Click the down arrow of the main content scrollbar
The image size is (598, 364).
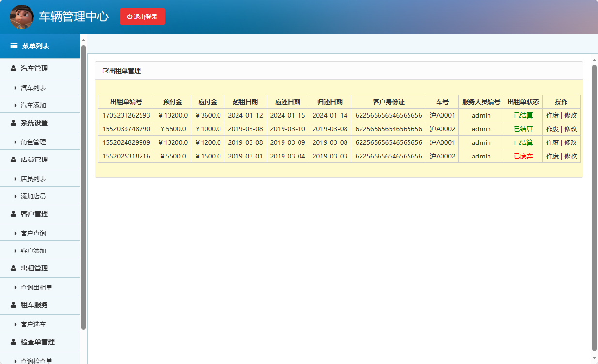click(595, 358)
